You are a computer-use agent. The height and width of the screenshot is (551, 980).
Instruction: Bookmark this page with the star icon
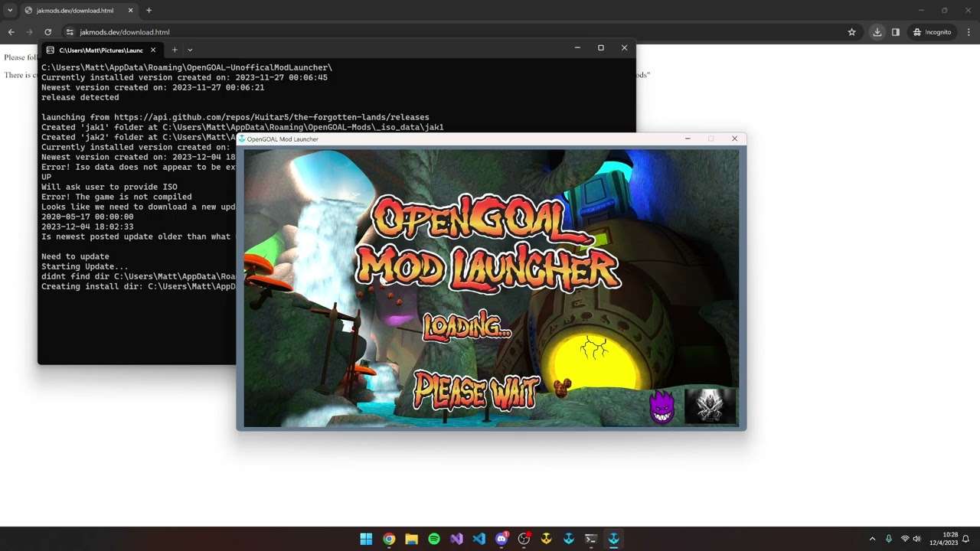point(851,32)
